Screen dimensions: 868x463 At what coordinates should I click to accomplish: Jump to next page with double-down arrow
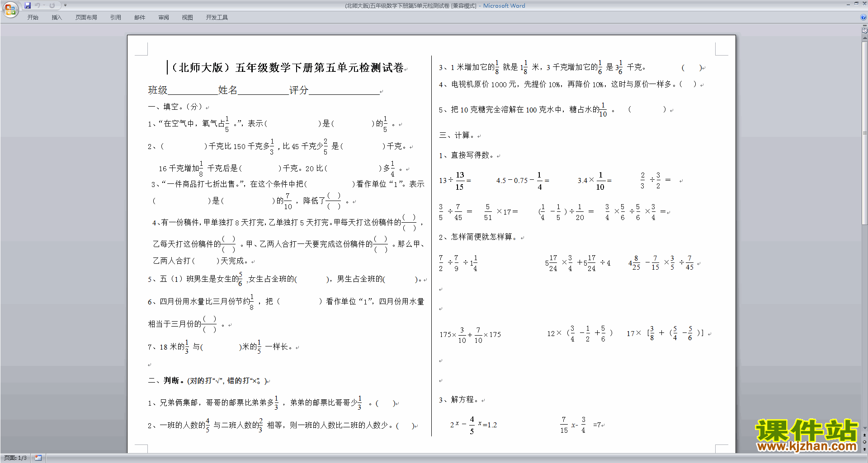tap(865, 449)
